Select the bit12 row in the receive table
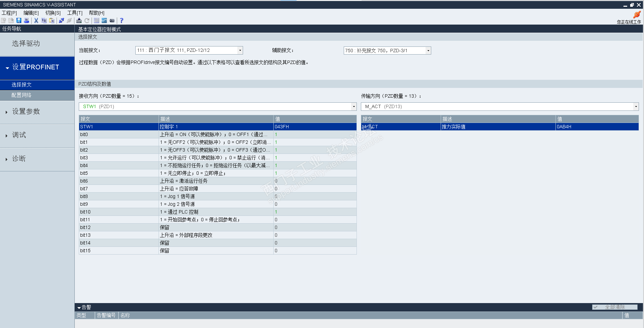Screen dimensions: 644x328 coord(217,227)
